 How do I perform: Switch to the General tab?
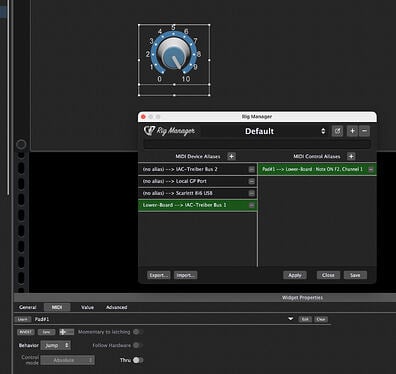[x=28, y=307]
